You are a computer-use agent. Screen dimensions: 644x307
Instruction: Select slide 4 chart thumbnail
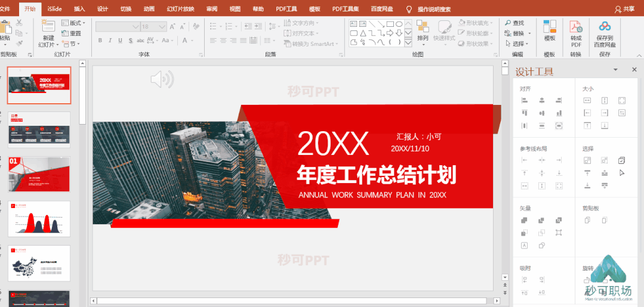(x=39, y=219)
